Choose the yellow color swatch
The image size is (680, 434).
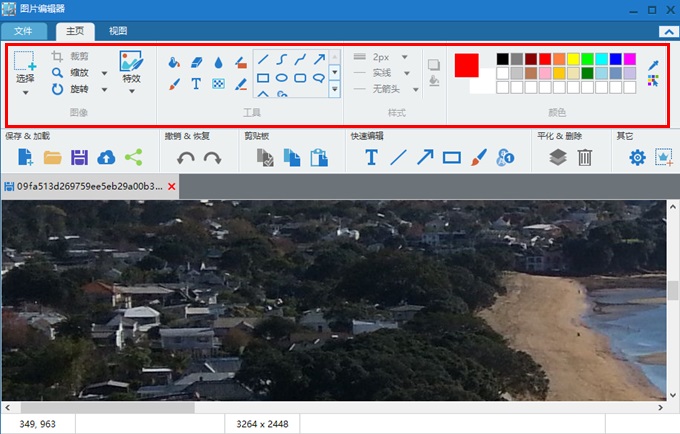pos(573,59)
